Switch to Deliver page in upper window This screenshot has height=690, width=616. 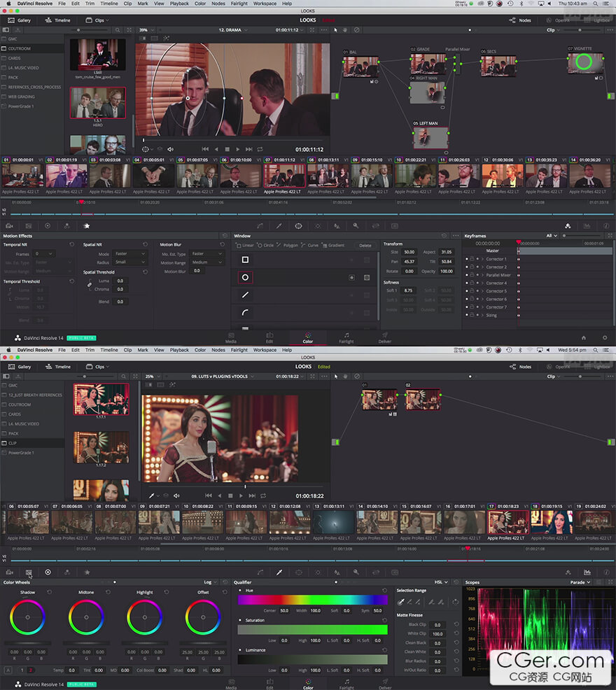(x=385, y=337)
